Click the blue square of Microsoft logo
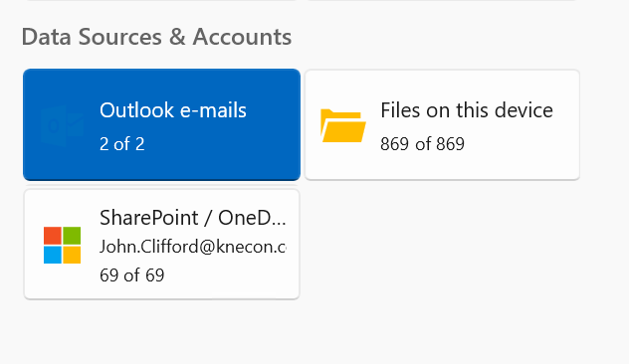The image size is (629, 364). pyautogui.click(x=53, y=255)
